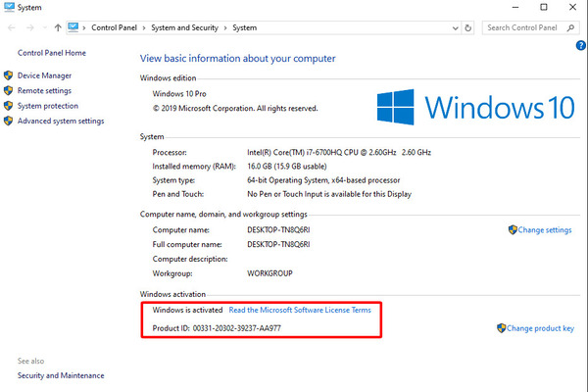Viewport: 588px width, 392px height.
Task: Click the Forward navigation arrow
Action: (30, 27)
